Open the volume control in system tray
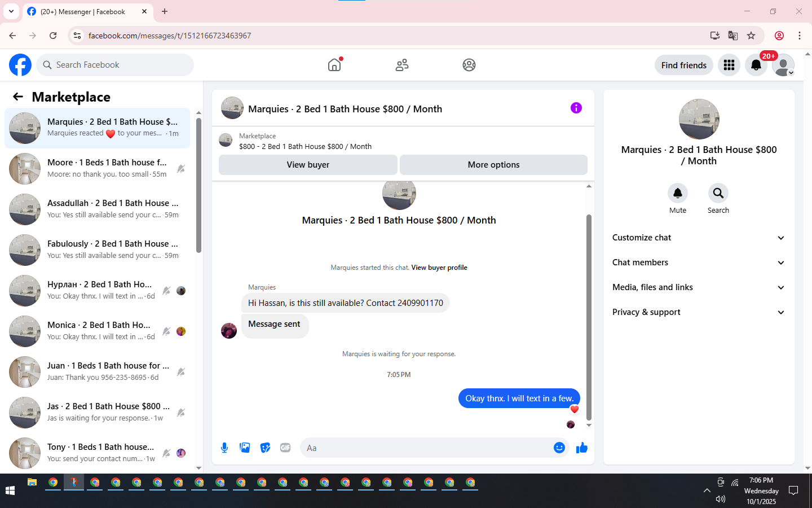812x508 pixels. pyautogui.click(x=720, y=499)
